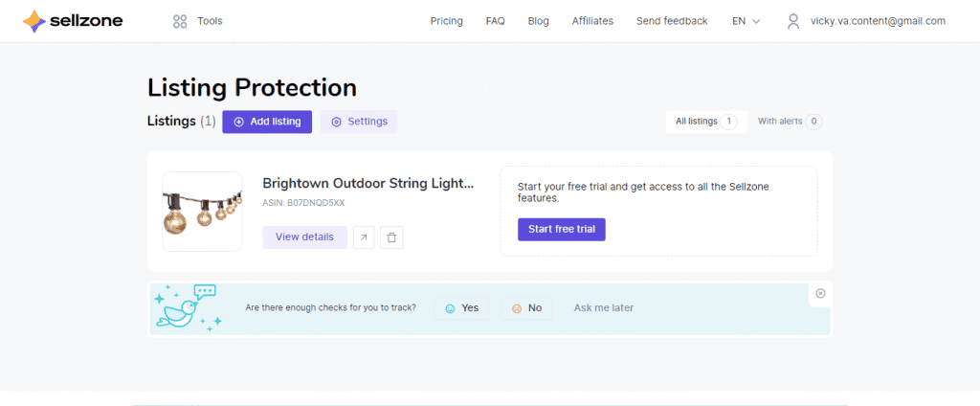The height and width of the screenshot is (406, 980).
Task: Open the Blog link
Action: click(x=538, y=21)
